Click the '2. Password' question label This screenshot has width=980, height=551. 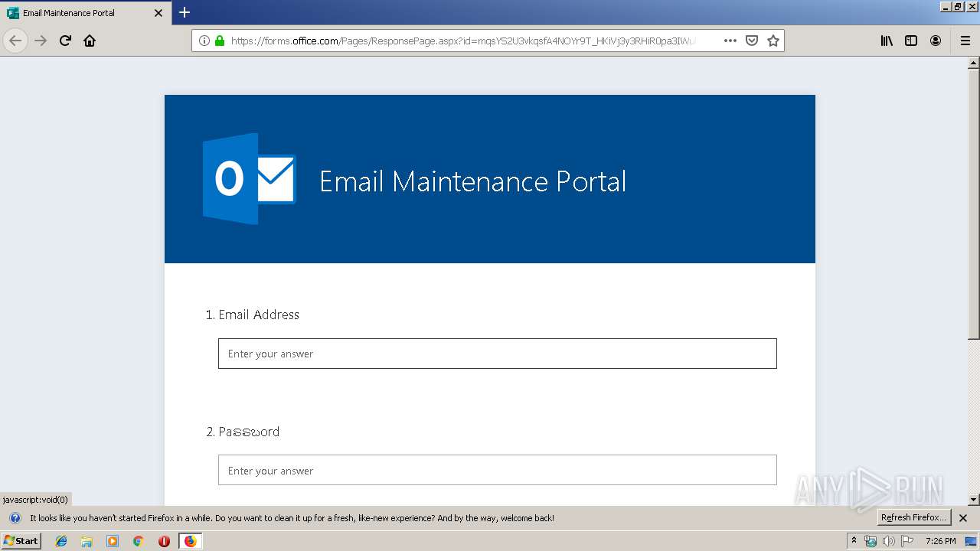[x=243, y=432]
